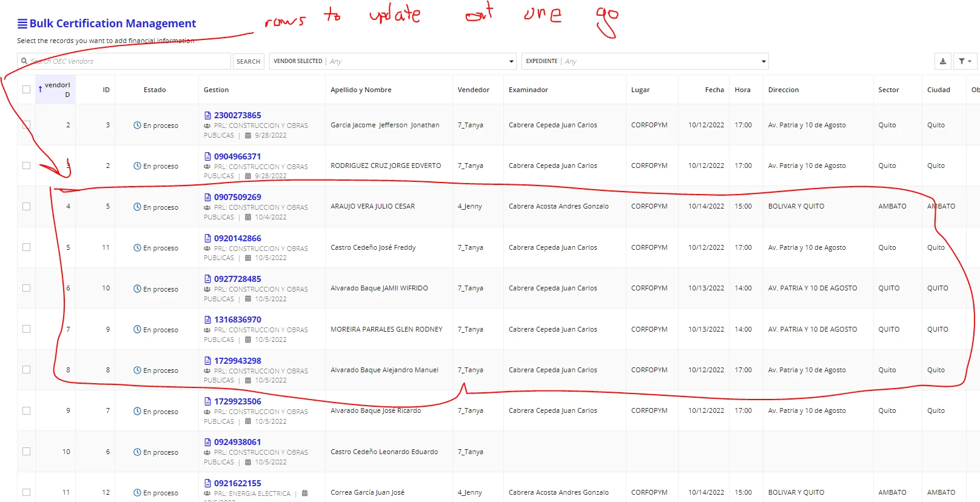Click the Lugar column header
The height and width of the screenshot is (502, 980).
pyautogui.click(x=640, y=90)
